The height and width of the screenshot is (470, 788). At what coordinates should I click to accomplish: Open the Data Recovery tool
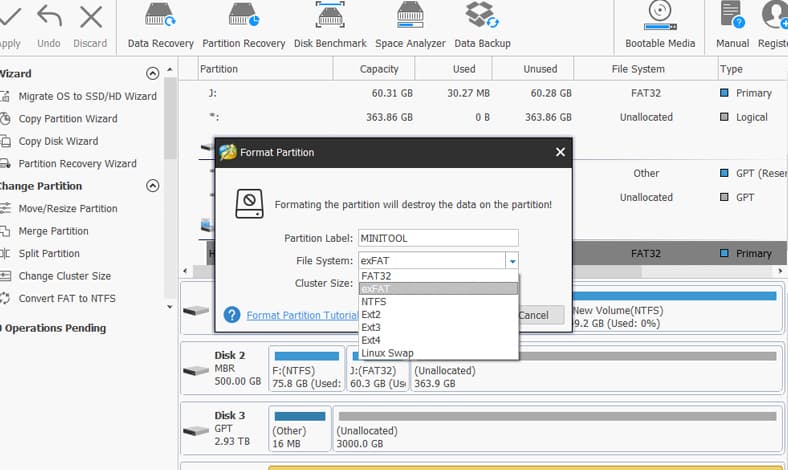[x=160, y=26]
